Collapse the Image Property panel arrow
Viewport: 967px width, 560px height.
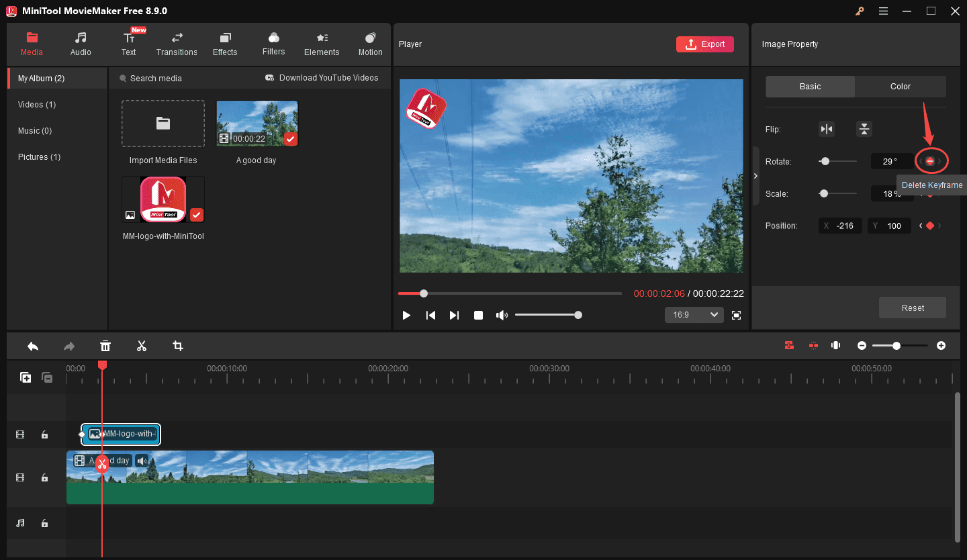coord(755,176)
